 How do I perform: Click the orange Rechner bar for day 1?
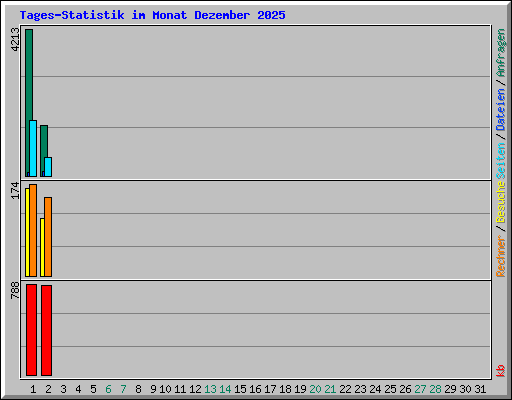(33, 230)
